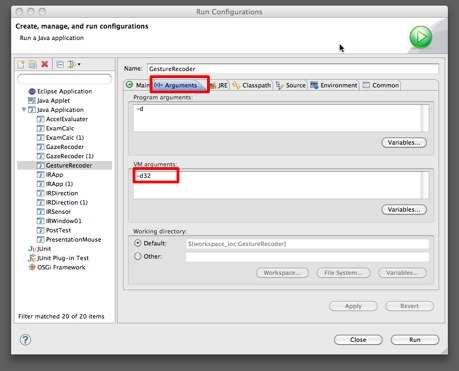459x371 pixels.
Task: Click the Apply button
Action: pyautogui.click(x=353, y=306)
